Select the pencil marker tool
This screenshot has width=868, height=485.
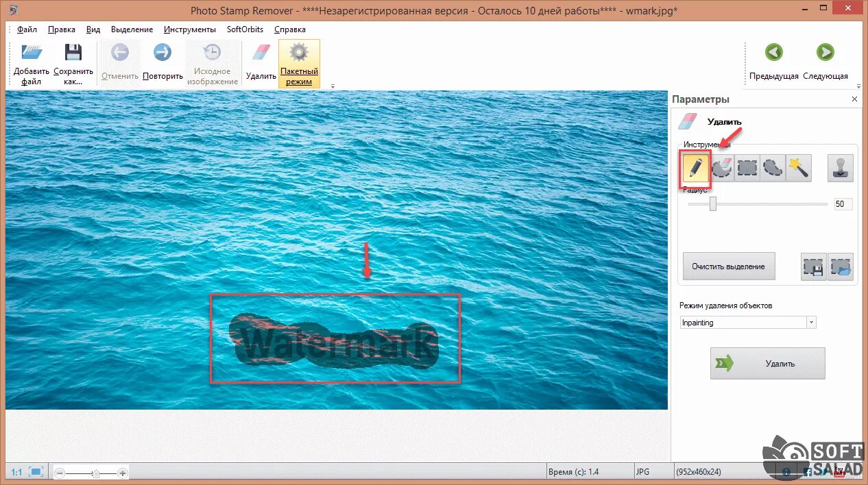coord(695,168)
